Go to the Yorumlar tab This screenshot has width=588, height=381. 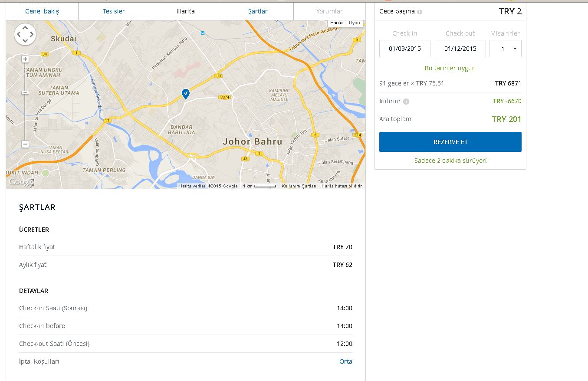click(x=329, y=11)
